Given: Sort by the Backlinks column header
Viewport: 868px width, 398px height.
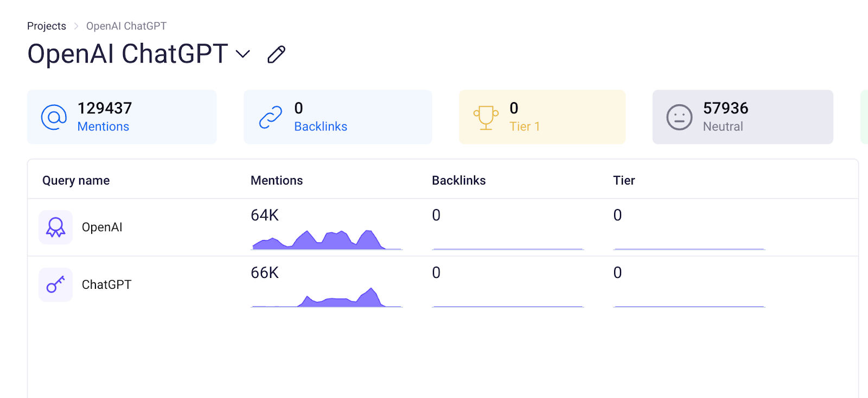Looking at the screenshot, I should click(459, 180).
